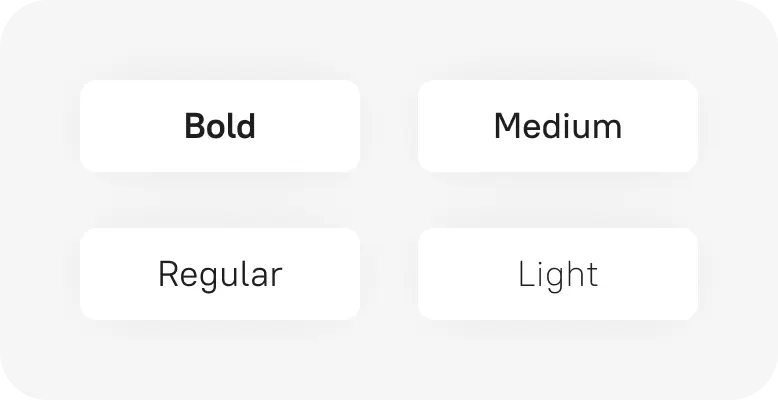
Task: Apply Bold weight from the grid
Action: click(220, 126)
